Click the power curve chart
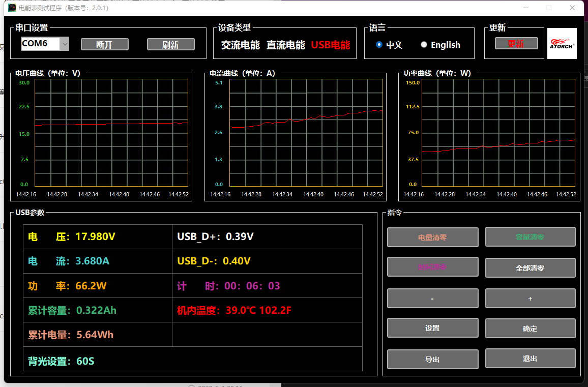588x387 pixels. click(x=498, y=133)
